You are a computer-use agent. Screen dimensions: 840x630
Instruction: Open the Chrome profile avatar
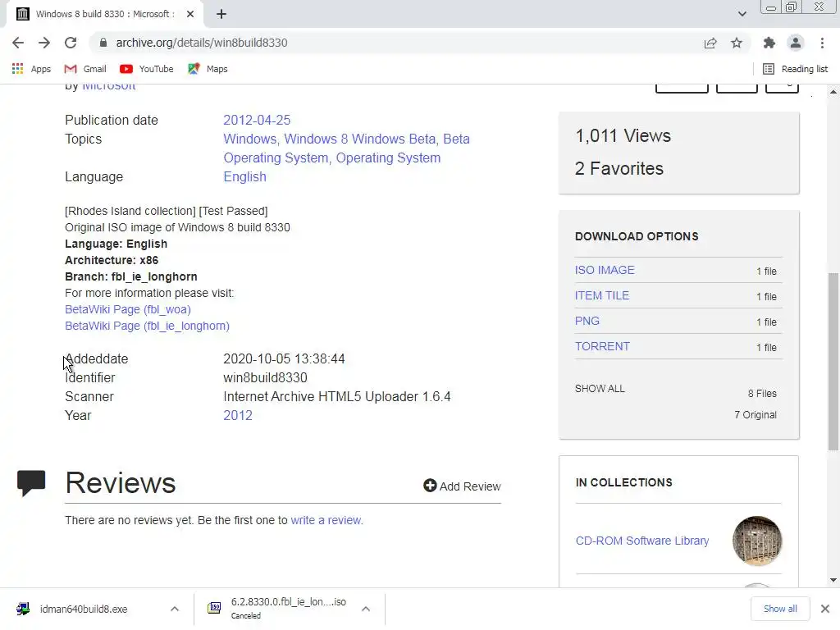click(x=796, y=43)
